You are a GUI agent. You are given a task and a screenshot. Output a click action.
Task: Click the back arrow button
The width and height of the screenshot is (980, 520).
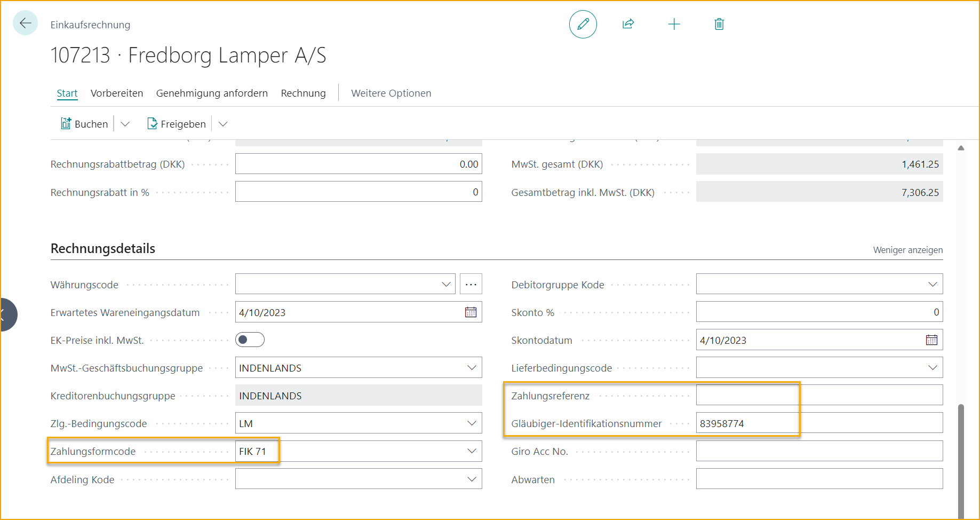(x=25, y=23)
